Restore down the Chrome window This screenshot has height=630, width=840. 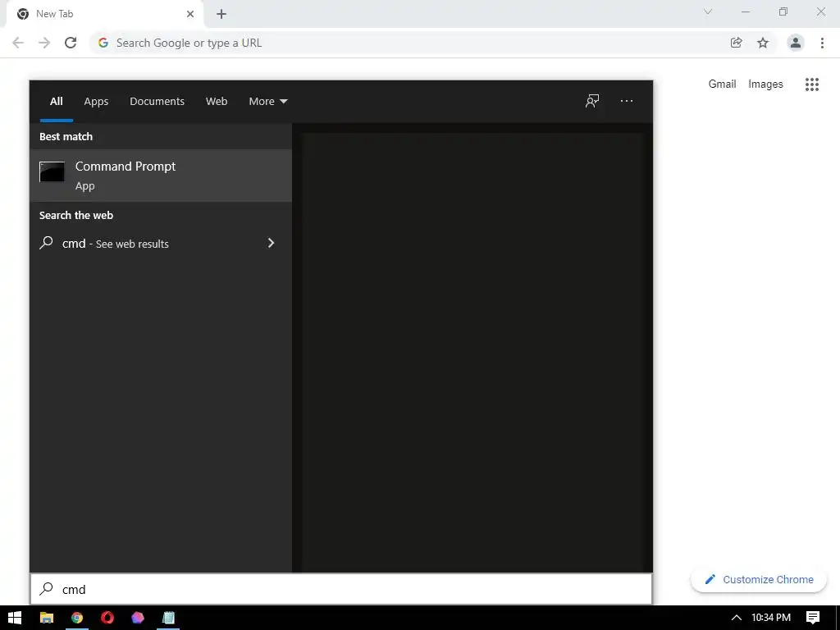783,11
